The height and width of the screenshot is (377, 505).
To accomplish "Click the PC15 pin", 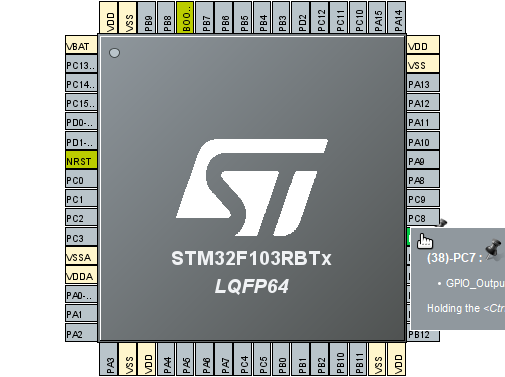I will tap(81, 102).
